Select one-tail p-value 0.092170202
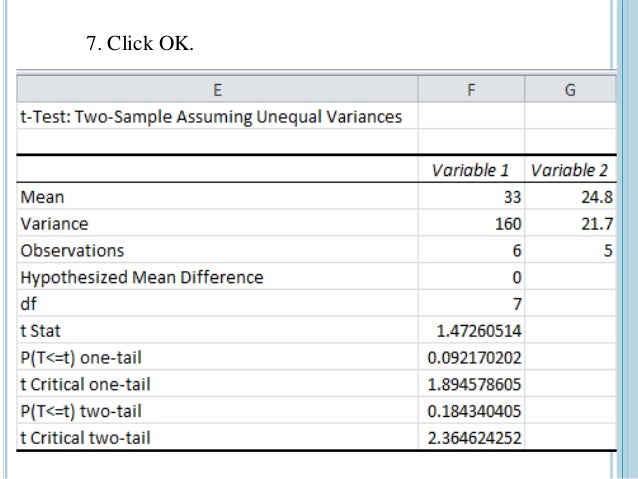Image resolution: width=638 pixels, height=479 pixels. (471, 357)
